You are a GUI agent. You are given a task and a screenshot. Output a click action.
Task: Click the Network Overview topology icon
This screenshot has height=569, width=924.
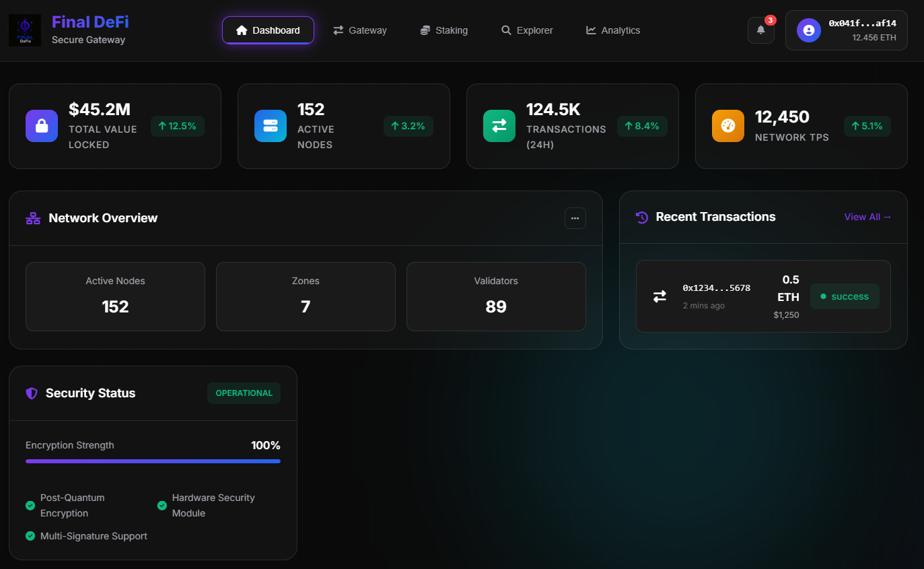click(33, 218)
